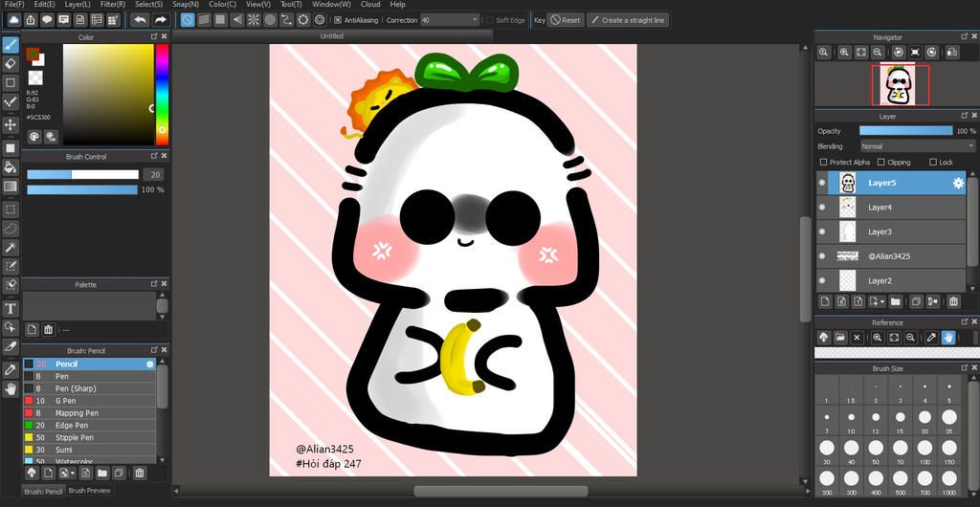
Task: Click the hue color strip
Action: coord(162,95)
